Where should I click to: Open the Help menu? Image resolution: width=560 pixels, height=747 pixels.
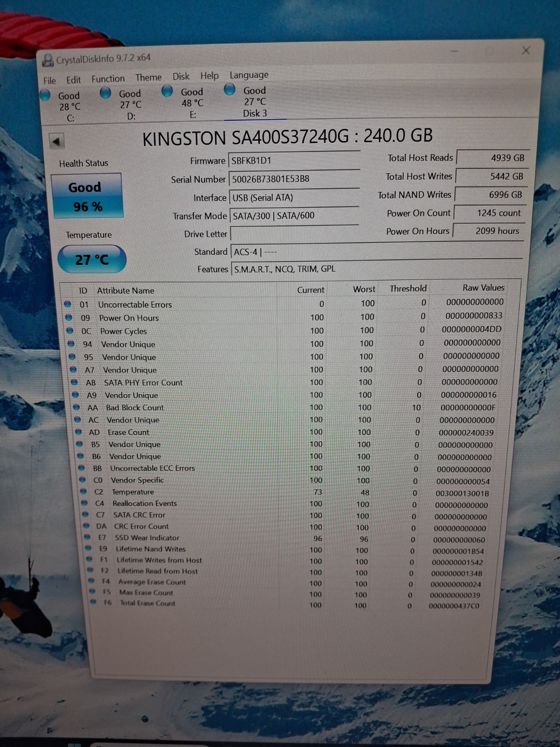[x=210, y=76]
